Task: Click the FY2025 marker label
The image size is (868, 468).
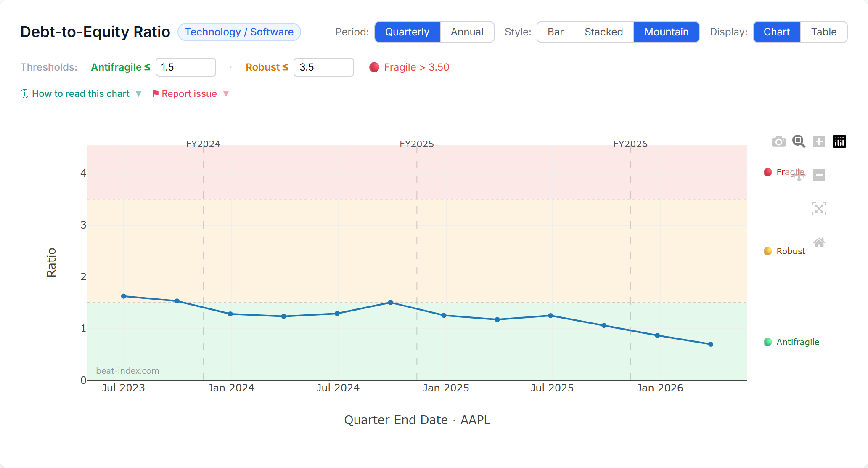Action: [417, 144]
